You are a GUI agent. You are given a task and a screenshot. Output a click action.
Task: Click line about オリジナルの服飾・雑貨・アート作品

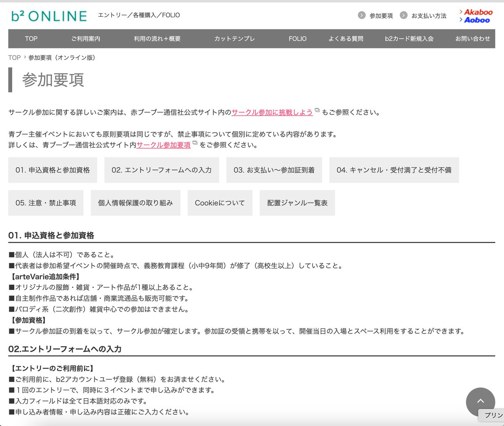tap(101, 287)
